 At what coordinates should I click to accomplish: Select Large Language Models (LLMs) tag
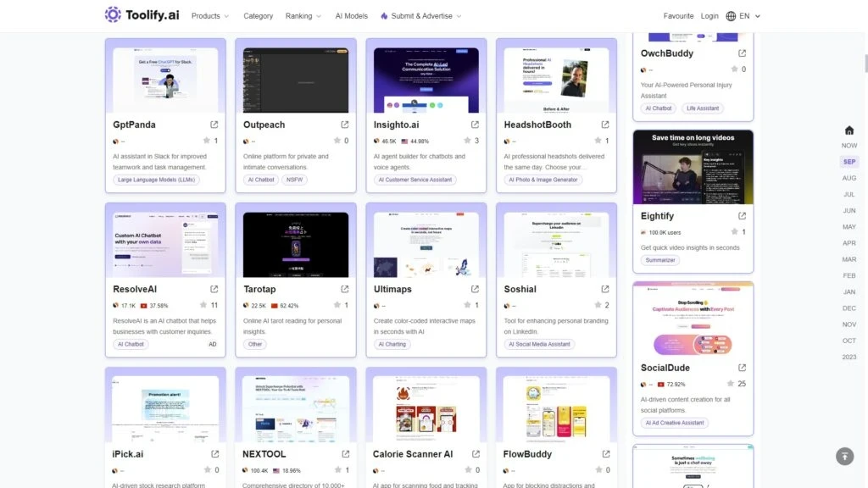(x=156, y=180)
